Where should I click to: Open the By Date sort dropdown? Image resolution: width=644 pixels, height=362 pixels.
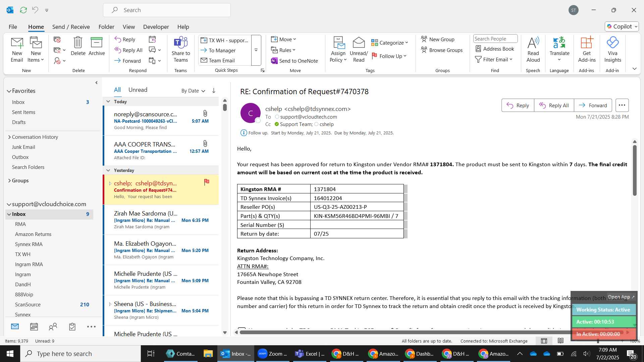point(193,90)
